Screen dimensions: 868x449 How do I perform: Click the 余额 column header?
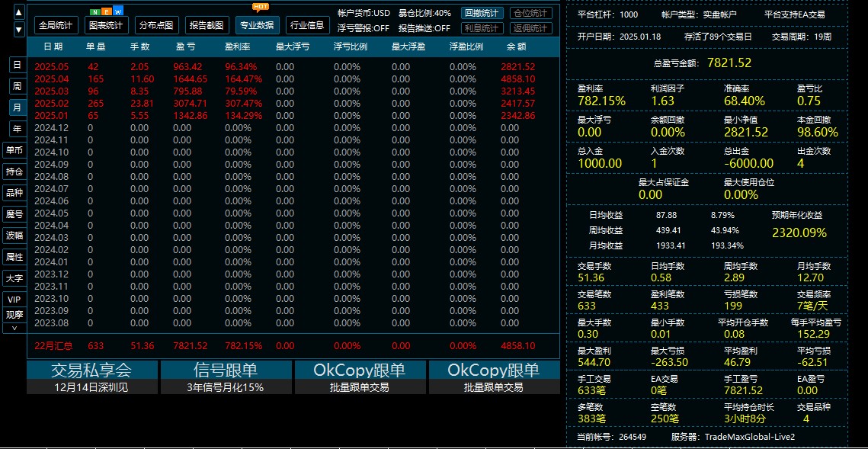click(515, 47)
